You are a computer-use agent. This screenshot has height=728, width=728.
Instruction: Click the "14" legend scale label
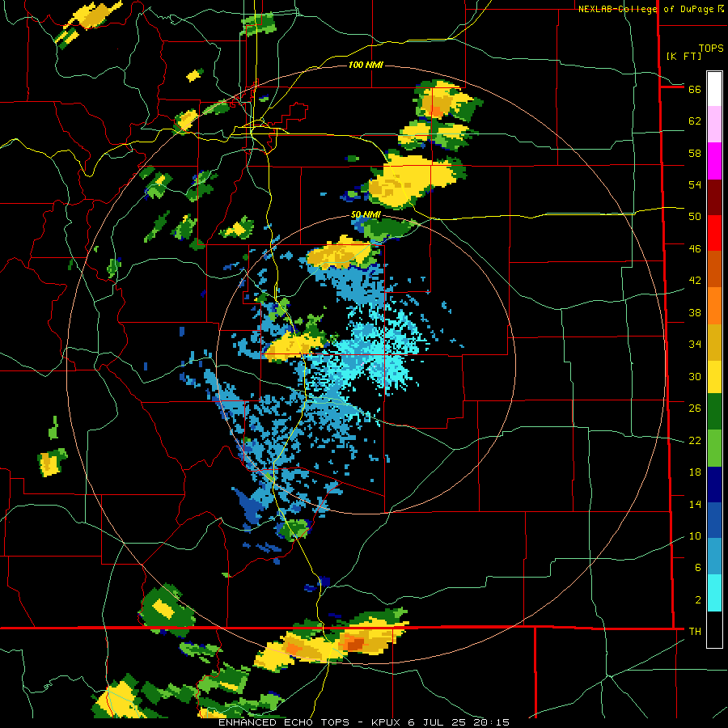[x=695, y=504]
